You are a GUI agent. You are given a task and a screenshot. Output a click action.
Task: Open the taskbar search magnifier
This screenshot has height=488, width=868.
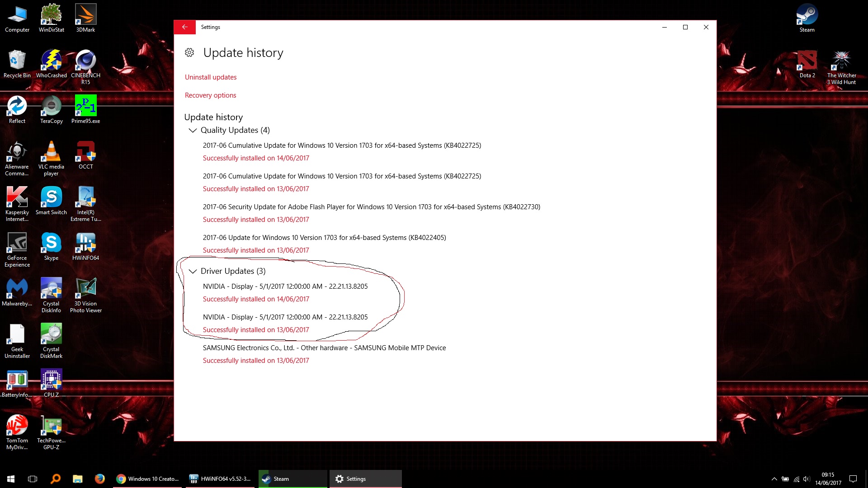(x=55, y=479)
